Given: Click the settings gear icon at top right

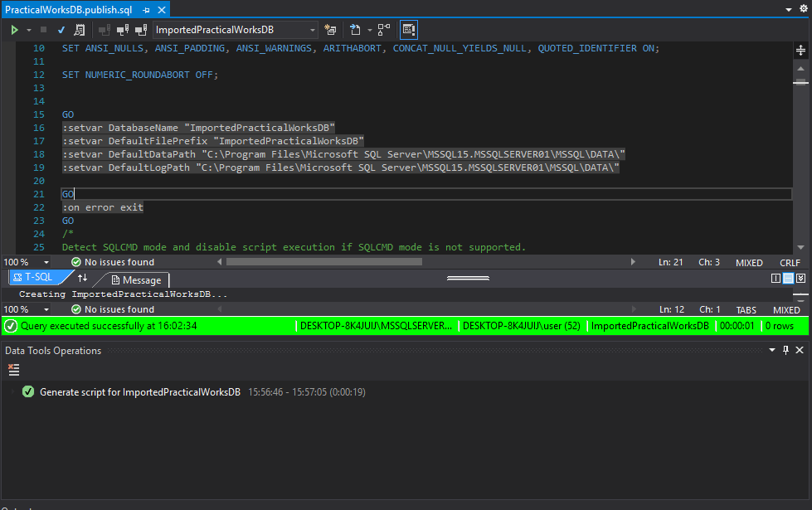Looking at the screenshot, I should coord(802,9).
